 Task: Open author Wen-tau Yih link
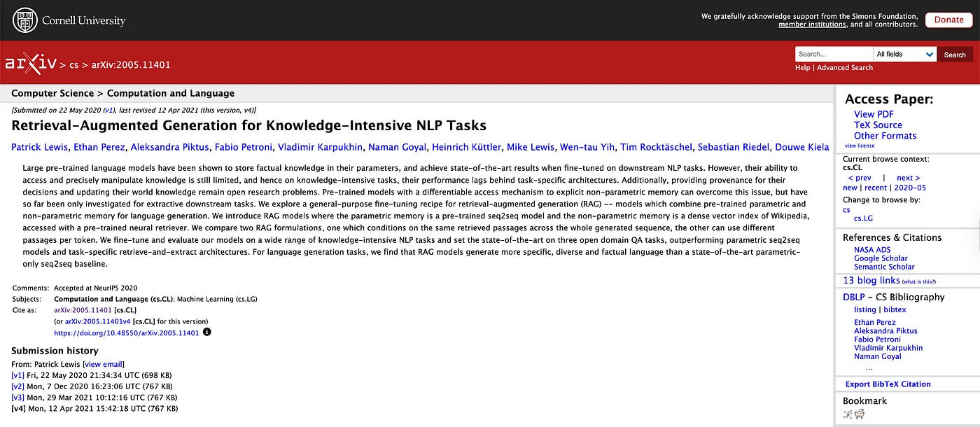click(587, 147)
